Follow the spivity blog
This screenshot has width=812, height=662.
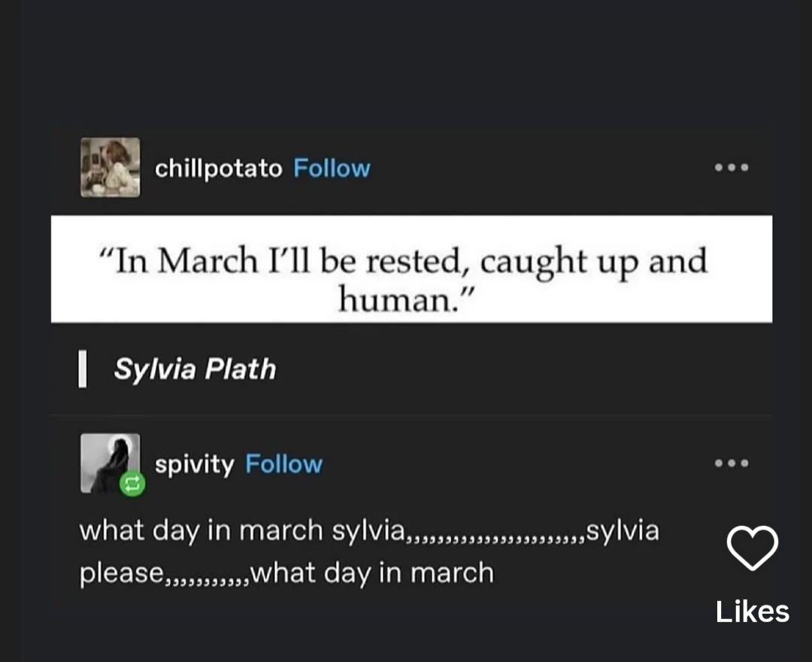click(283, 464)
